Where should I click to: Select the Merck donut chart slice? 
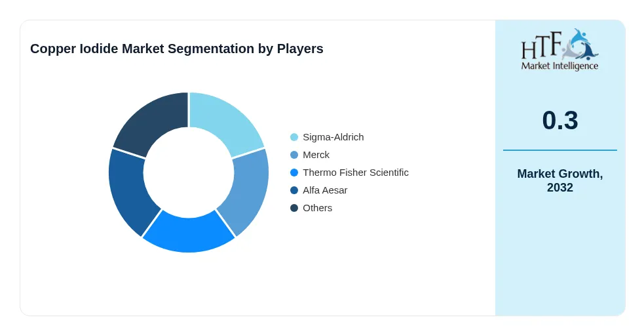pyautogui.click(x=246, y=191)
